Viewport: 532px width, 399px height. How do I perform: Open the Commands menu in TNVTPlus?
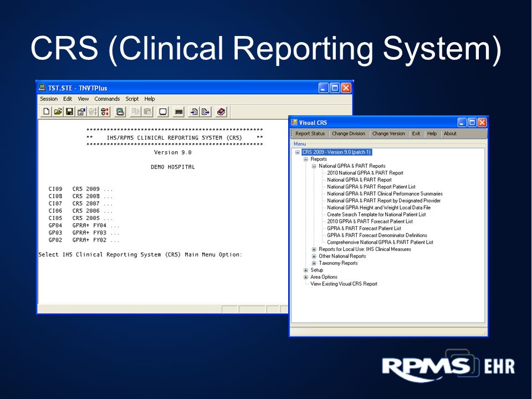click(x=107, y=99)
